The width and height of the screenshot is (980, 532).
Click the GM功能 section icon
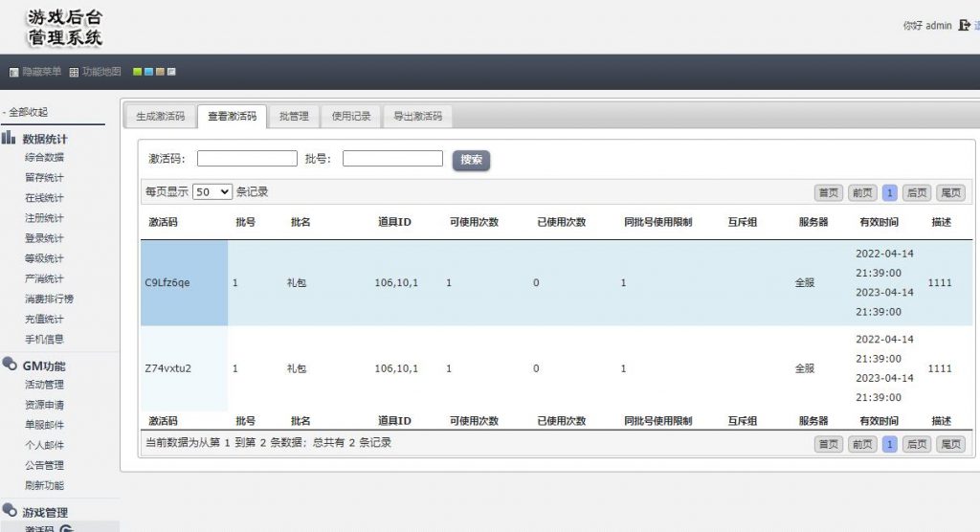pyautogui.click(x=10, y=364)
